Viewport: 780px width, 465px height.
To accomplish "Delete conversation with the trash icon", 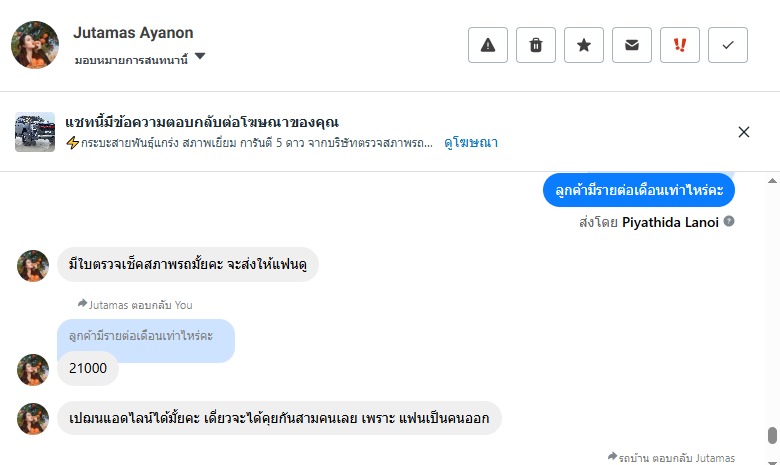I will [x=536, y=45].
